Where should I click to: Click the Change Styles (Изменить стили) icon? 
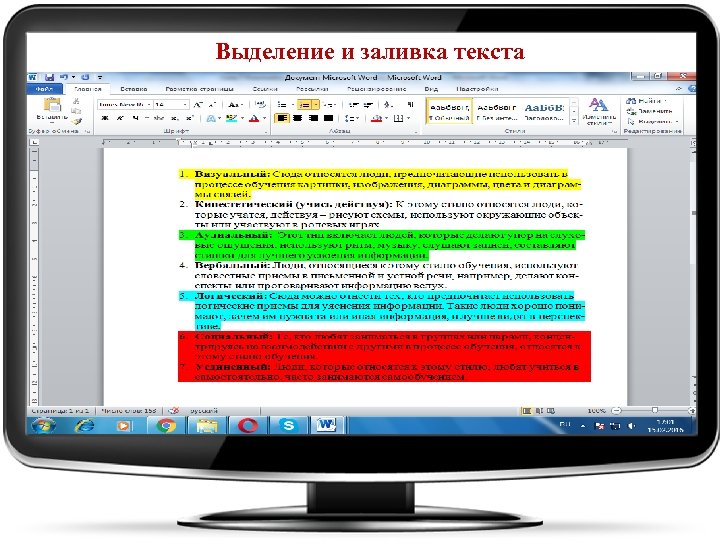pyautogui.click(x=598, y=105)
